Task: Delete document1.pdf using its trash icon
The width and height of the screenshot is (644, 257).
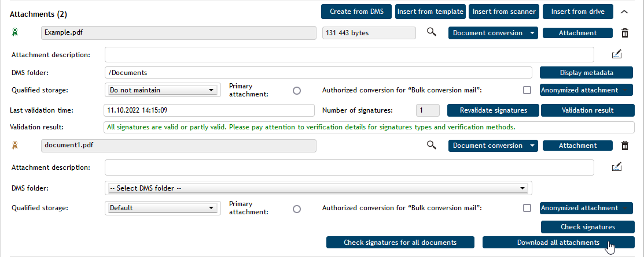Action: point(624,146)
